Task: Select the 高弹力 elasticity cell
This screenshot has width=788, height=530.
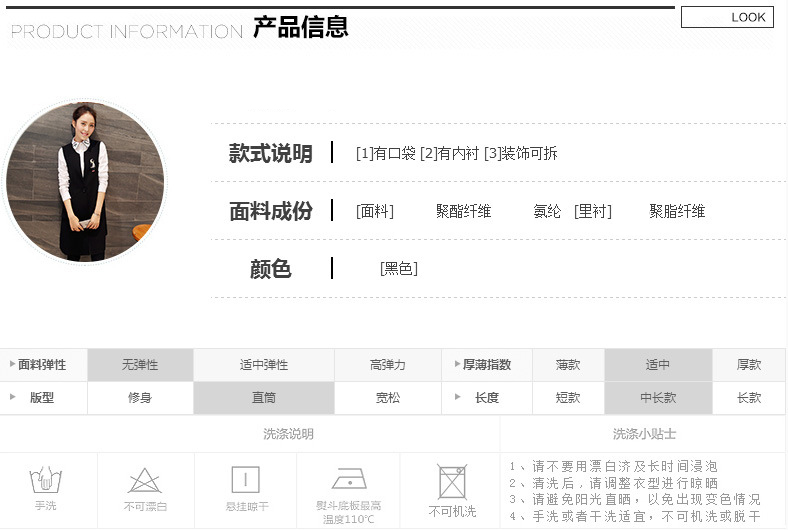Action: coord(387,365)
